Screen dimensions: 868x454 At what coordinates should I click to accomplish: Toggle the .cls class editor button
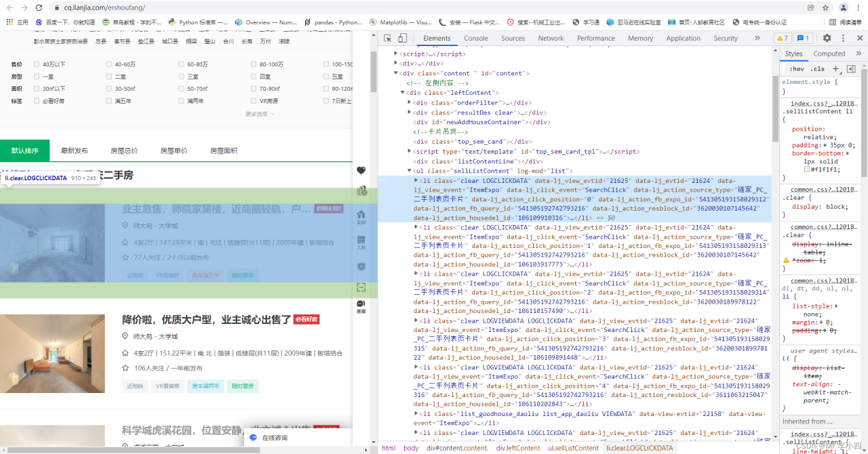click(x=818, y=68)
